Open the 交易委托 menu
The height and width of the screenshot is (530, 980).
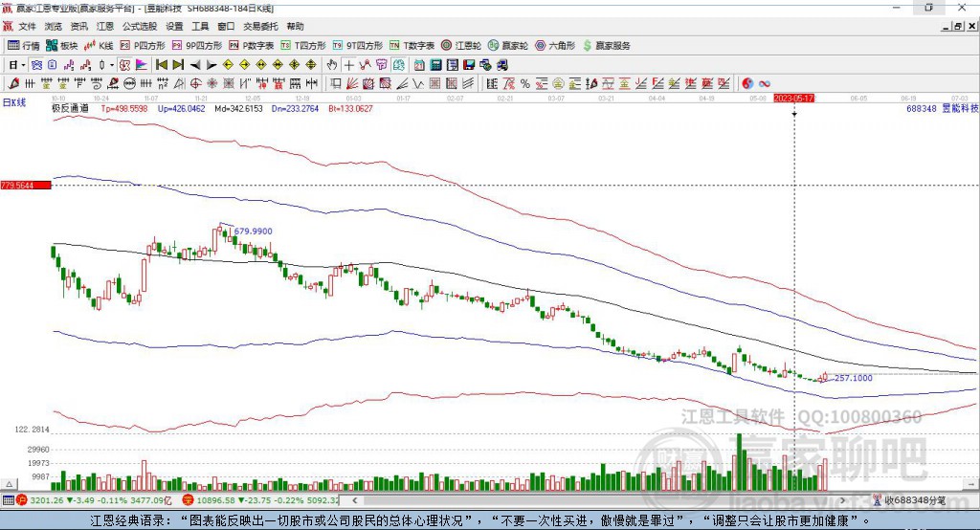pos(260,26)
